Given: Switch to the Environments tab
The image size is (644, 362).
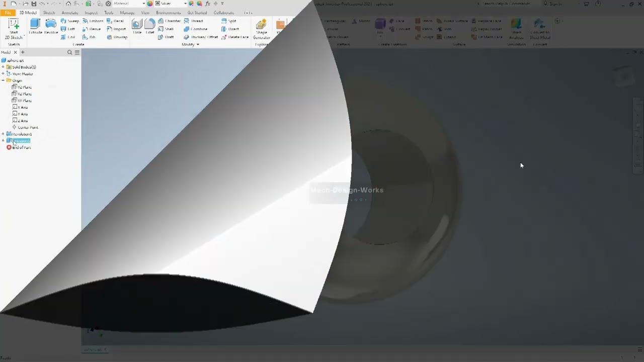Looking at the screenshot, I should pos(169,13).
